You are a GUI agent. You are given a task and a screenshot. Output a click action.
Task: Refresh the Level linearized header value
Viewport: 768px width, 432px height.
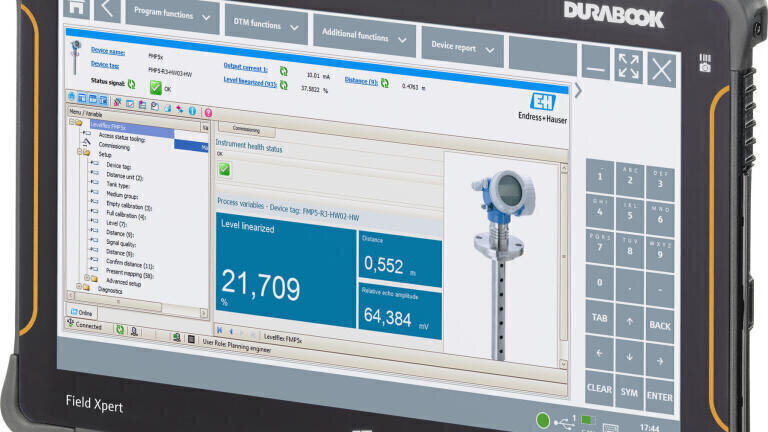tap(284, 86)
